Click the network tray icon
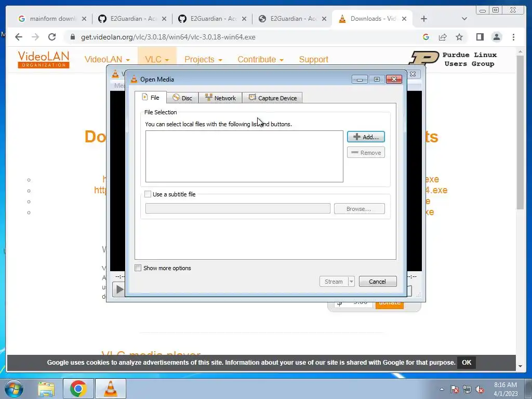The height and width of the screenshot is (399, 532). point(467,389)
